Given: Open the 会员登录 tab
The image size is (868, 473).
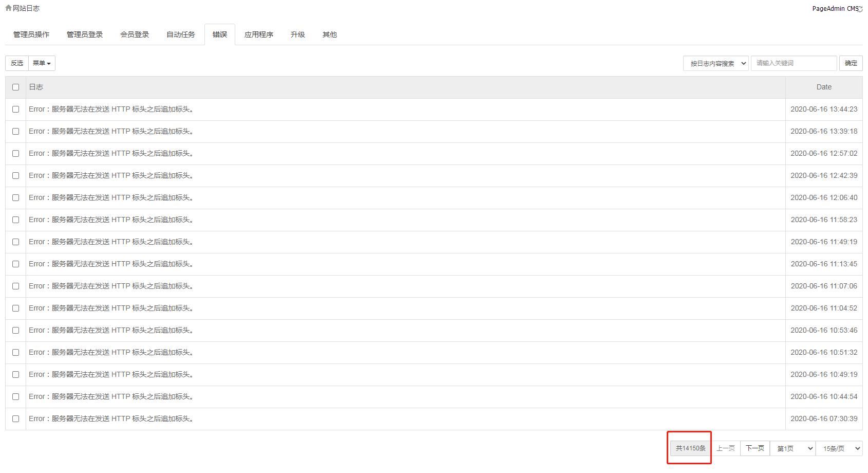Looking at the screenshot, I should tap(135, 34).
